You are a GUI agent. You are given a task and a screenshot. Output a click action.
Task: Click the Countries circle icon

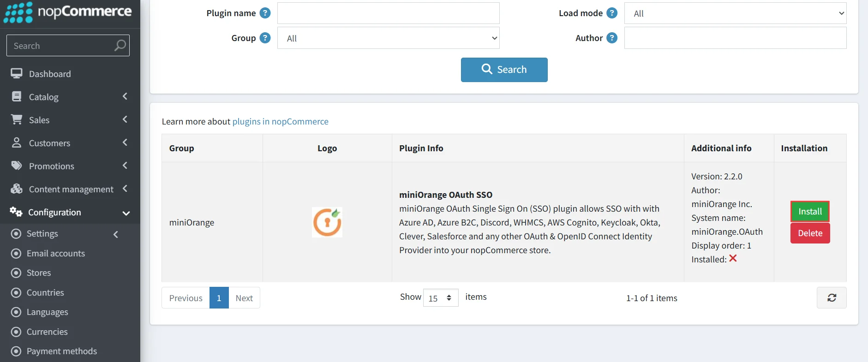(16, 292)
